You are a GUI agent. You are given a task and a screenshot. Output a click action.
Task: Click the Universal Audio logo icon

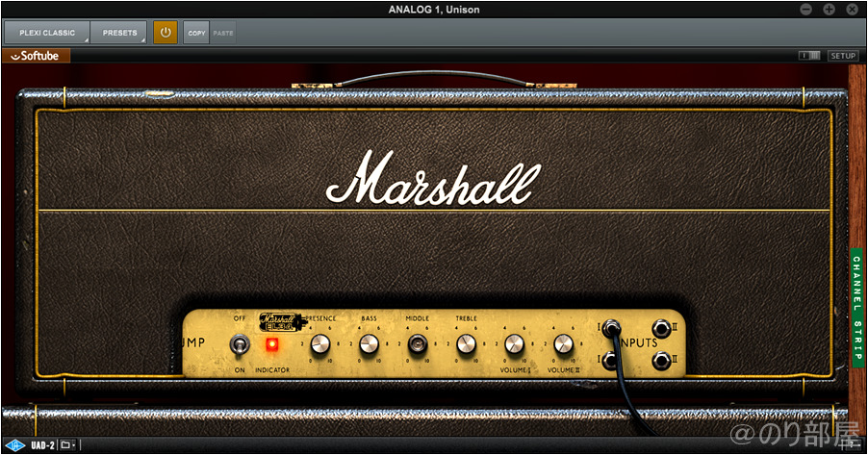click(15, 445)
